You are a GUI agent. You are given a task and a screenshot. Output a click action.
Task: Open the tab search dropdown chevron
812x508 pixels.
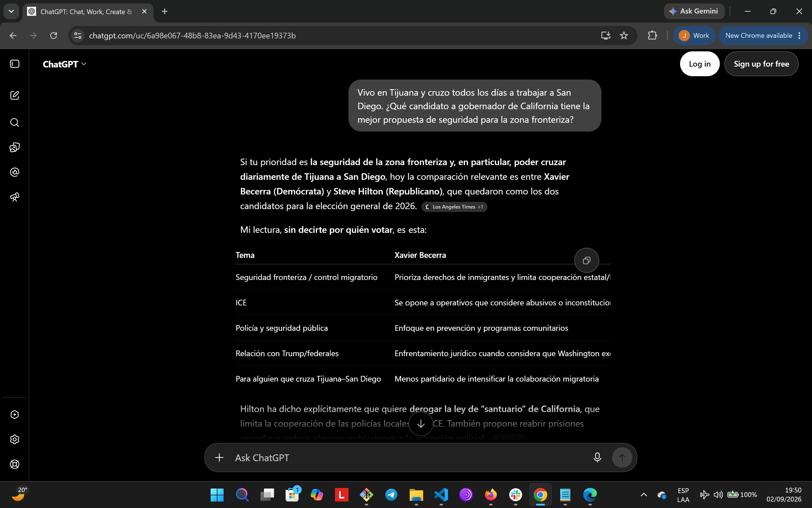click(x=11, y=11)
